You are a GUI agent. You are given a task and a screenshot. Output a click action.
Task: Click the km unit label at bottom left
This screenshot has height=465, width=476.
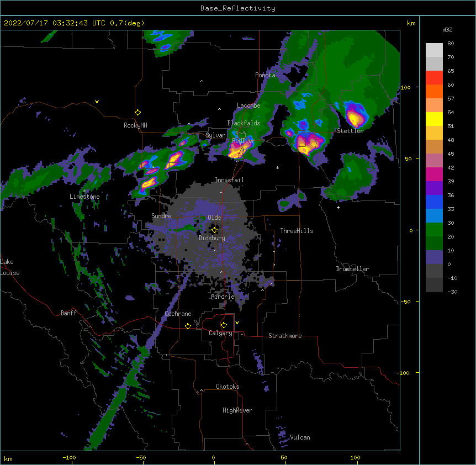pyautogui.click(x=8, y=458)
